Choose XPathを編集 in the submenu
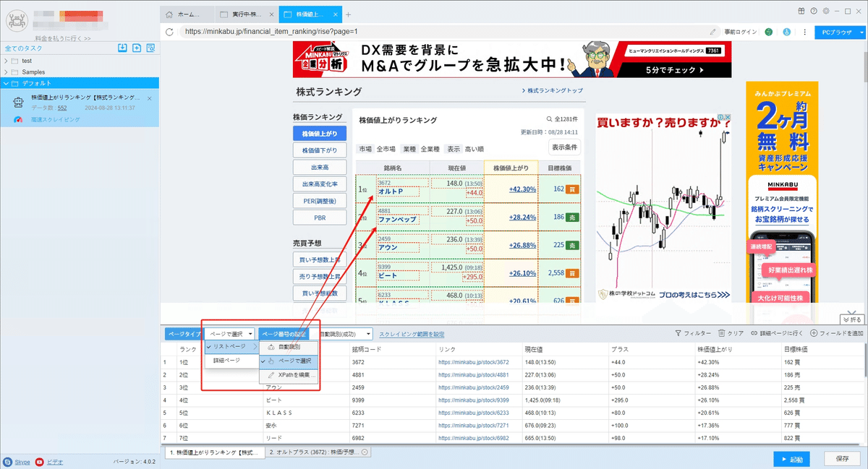 [289, 375]
